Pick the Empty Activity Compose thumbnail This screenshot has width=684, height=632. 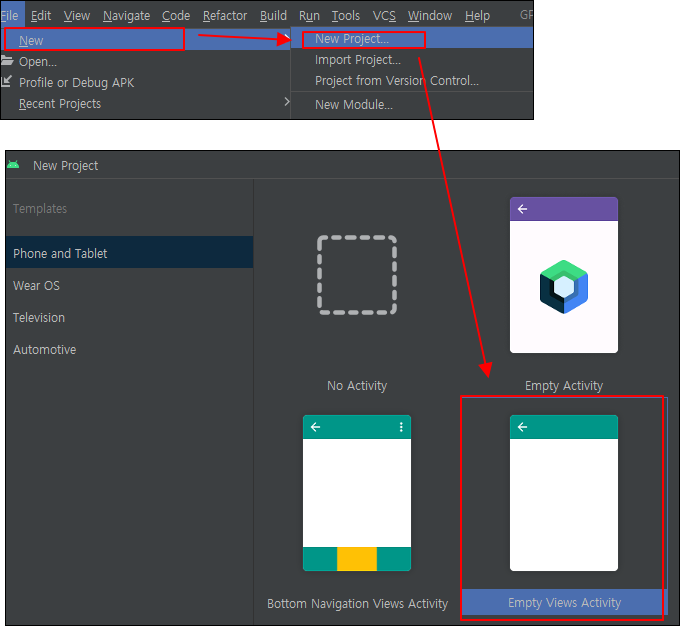click(564, 275)
